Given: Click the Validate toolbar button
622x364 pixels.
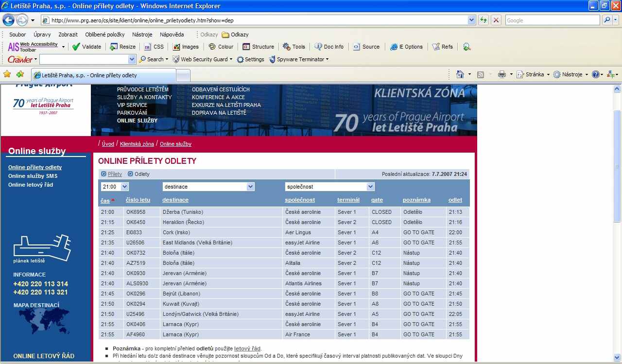Looking at the screenshot, I should tap(87, 47).
